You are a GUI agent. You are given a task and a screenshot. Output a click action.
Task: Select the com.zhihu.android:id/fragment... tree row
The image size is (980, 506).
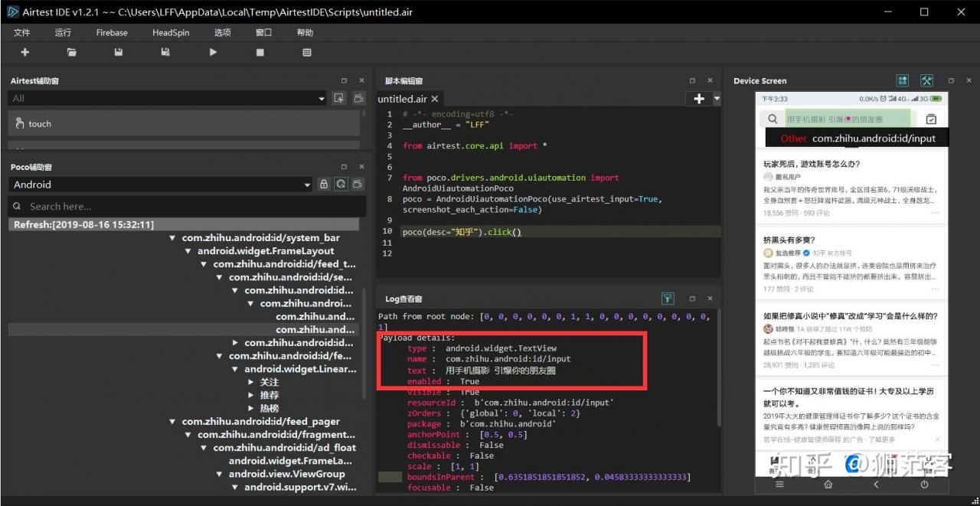pyautogui.click(x=276, y=434)
